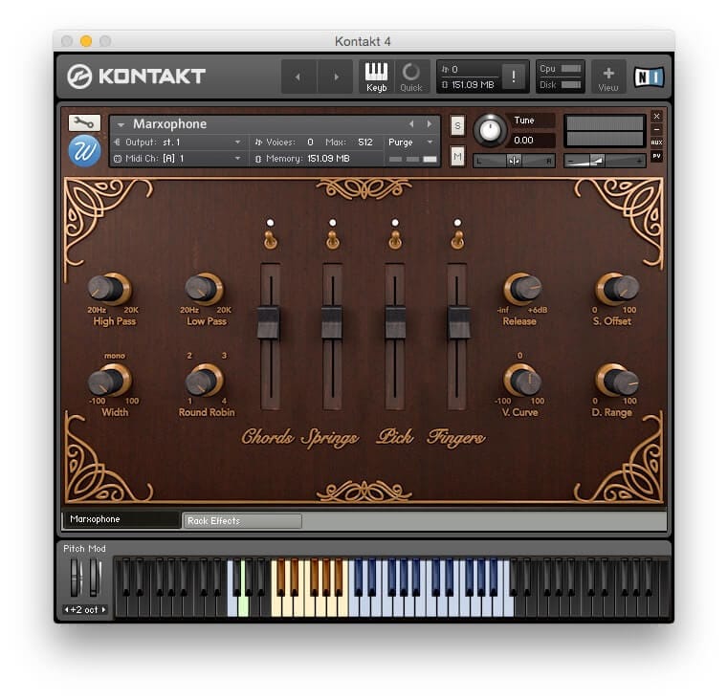Click the Tune value 0.00 field
Viewport: 728px width, 700px height.
(533, 141)
